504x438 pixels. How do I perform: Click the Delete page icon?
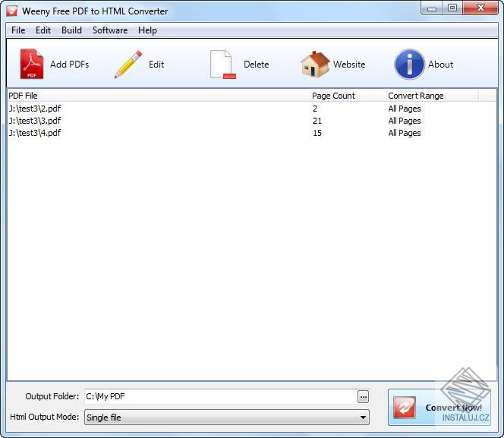[x=222, y=65]
